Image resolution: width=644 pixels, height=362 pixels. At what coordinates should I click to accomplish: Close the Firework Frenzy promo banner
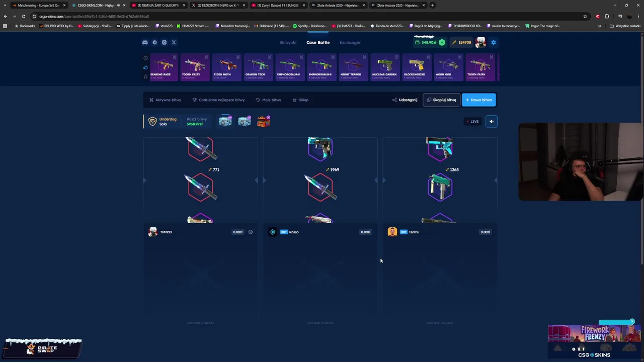tap(632, 322)
